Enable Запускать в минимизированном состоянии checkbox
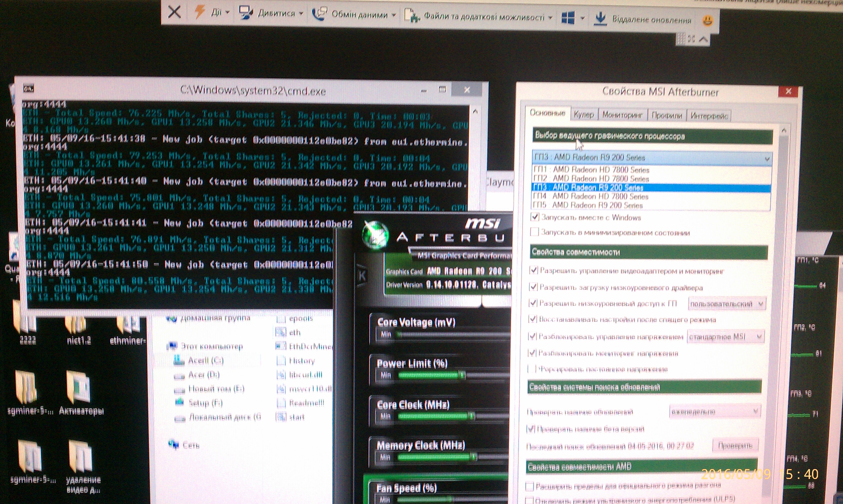This screenshot has height=504, width=843. pos(534,232)
